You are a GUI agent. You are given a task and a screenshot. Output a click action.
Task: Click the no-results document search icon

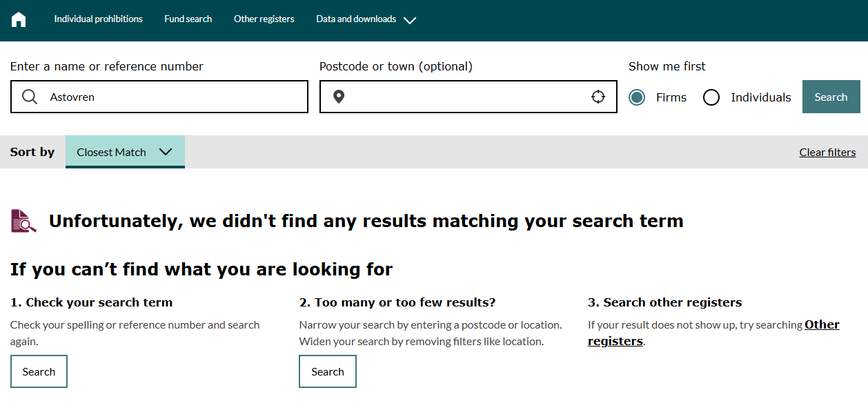(x=23, y=221)
